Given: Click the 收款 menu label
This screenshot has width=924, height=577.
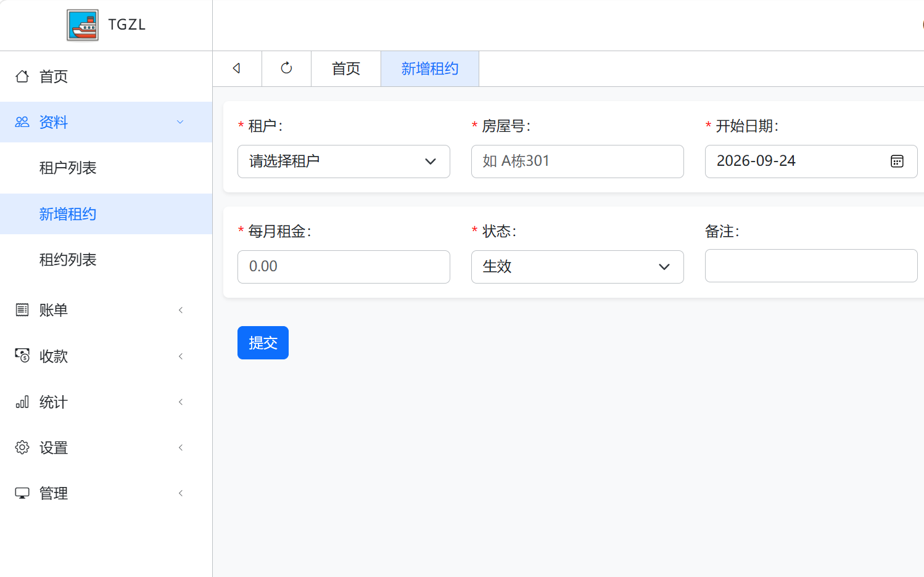Looking at the screenshot, I should 54,356.
